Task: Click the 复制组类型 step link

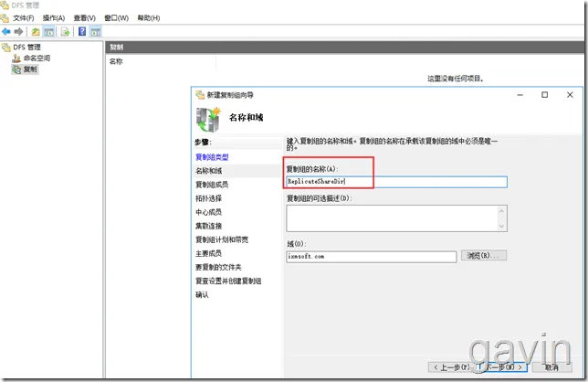Action: click(x=212, y=157)
